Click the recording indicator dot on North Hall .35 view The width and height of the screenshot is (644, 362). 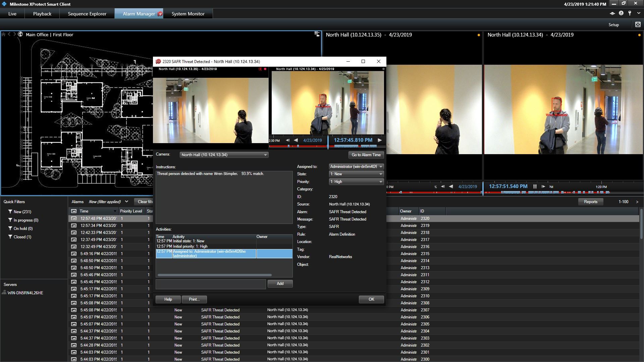479,35
